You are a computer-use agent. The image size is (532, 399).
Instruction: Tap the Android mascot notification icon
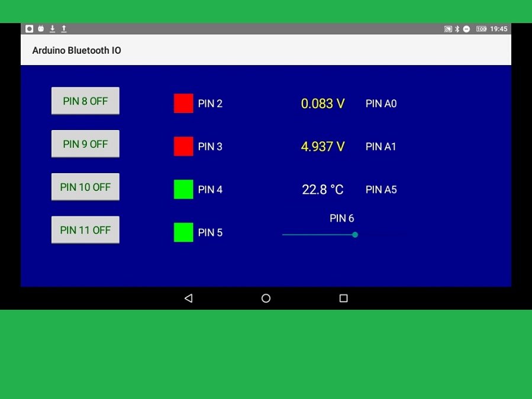tap(41, 28)
